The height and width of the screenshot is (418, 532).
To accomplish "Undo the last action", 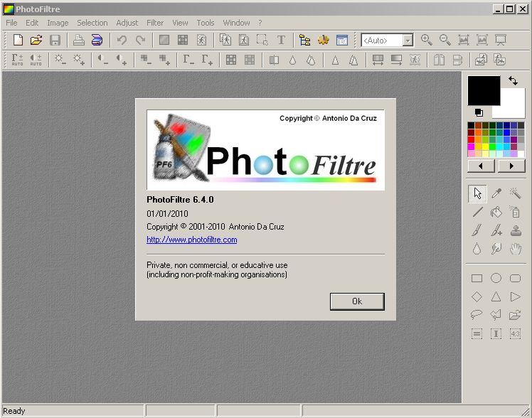I will point(122,40).
